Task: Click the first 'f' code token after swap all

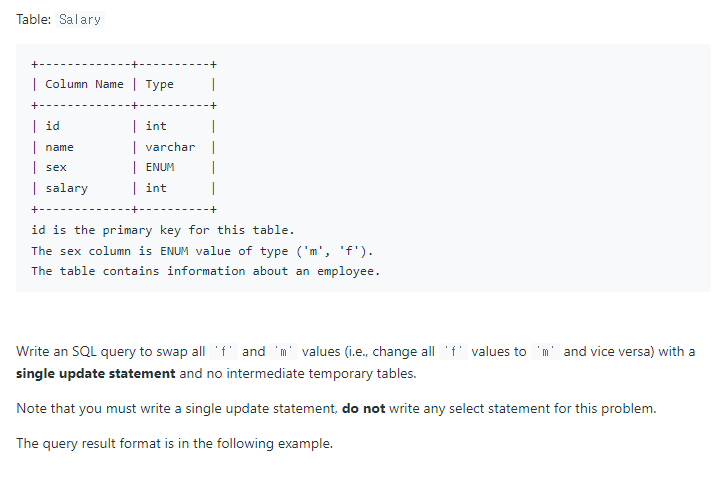Action: (x=223, y=352)
